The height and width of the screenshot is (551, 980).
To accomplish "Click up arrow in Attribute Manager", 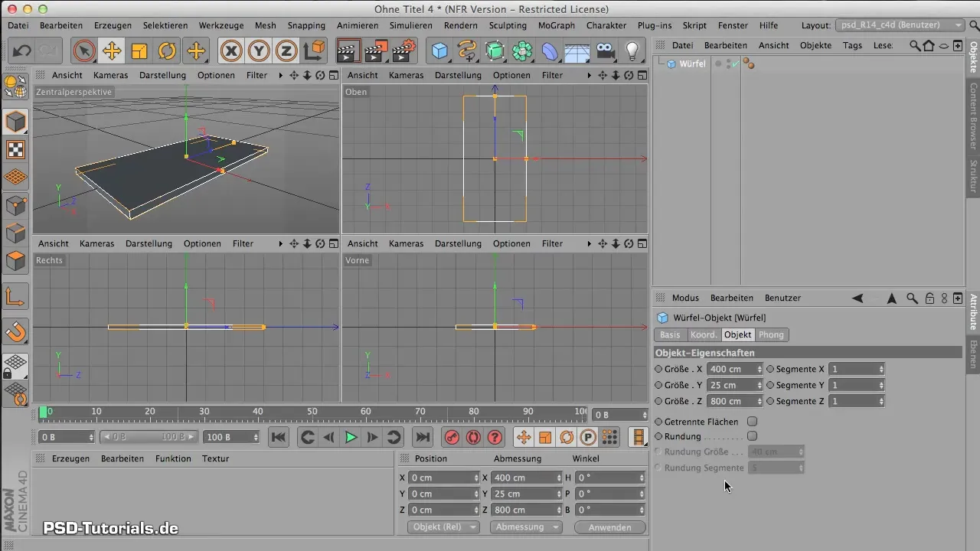I will click(892, 298).
